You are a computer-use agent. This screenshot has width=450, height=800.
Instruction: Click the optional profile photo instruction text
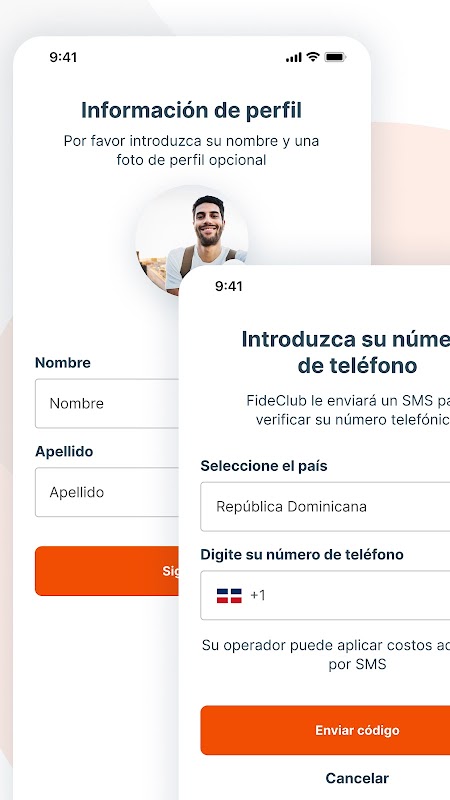191,150
